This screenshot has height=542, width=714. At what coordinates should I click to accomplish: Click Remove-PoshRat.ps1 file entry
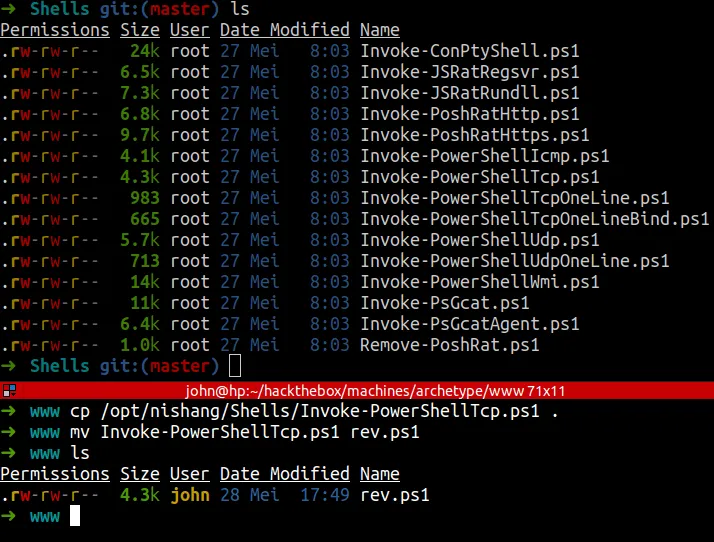[449, 345]
